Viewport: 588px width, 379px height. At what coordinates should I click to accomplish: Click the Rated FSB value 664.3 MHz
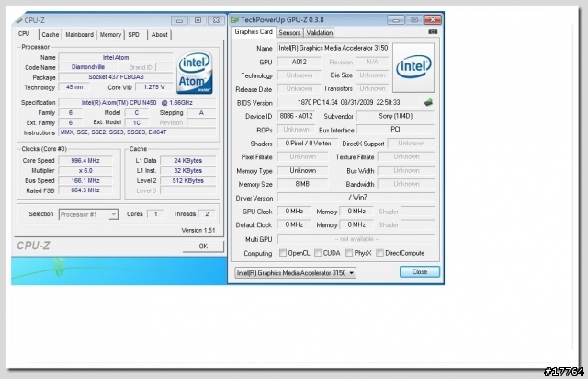click(x=85, y=190)
